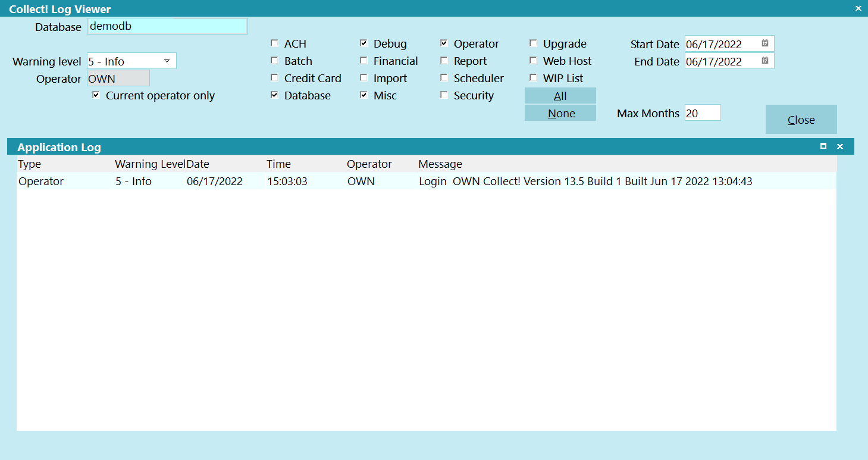Focus the Database field showing demodb
Viewport: 868px width, 460px height.
[x=167, y=26]
